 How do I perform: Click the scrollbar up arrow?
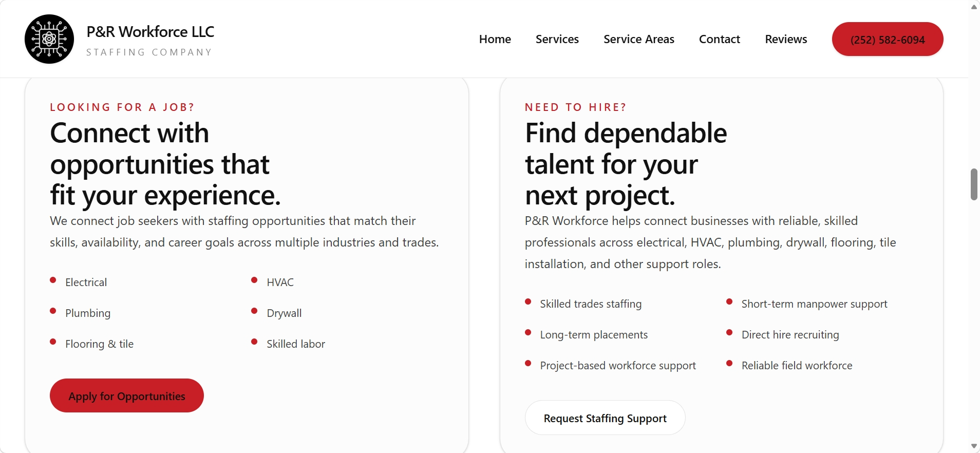(974, 7)
